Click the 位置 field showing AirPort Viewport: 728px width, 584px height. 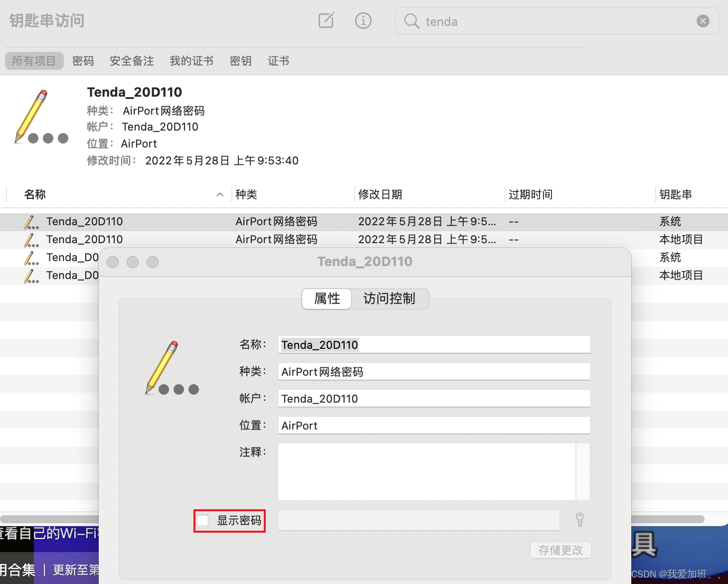[x=434, y=426]
